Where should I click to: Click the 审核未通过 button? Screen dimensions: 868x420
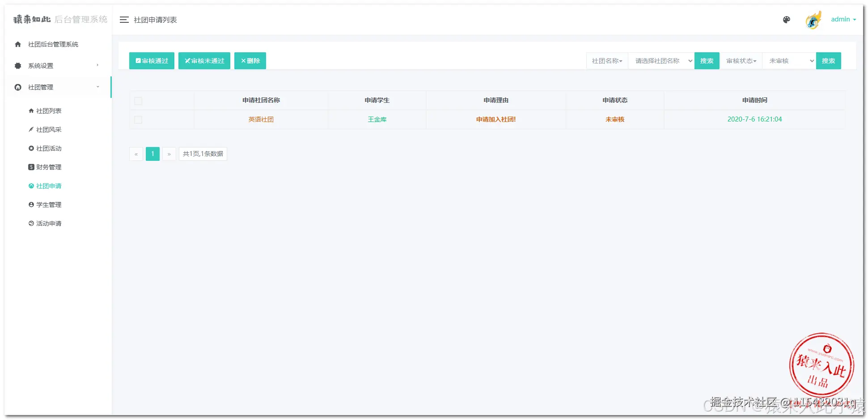pos(204,61)
